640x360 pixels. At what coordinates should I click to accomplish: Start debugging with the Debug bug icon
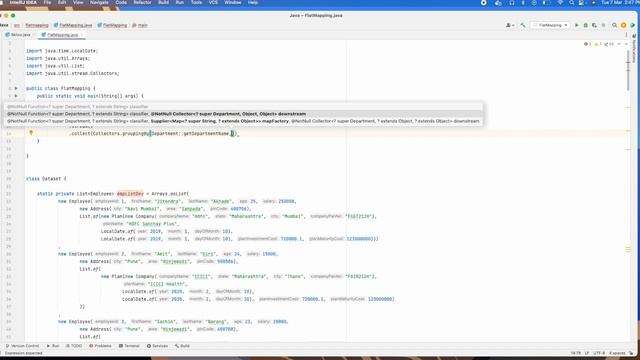586,25
